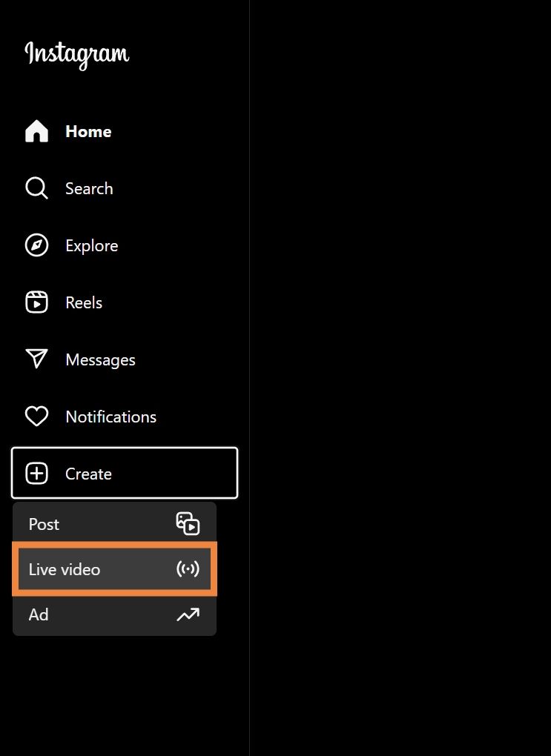Click the Create plus-square icon
Image resolution: width=551 pixels, height=756 pixels.
[x=36, y=474]
